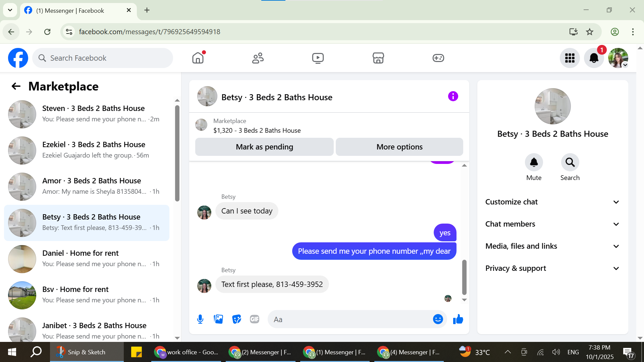
Task: Choose a sticker to send
Action: click(x=236, y=319)
